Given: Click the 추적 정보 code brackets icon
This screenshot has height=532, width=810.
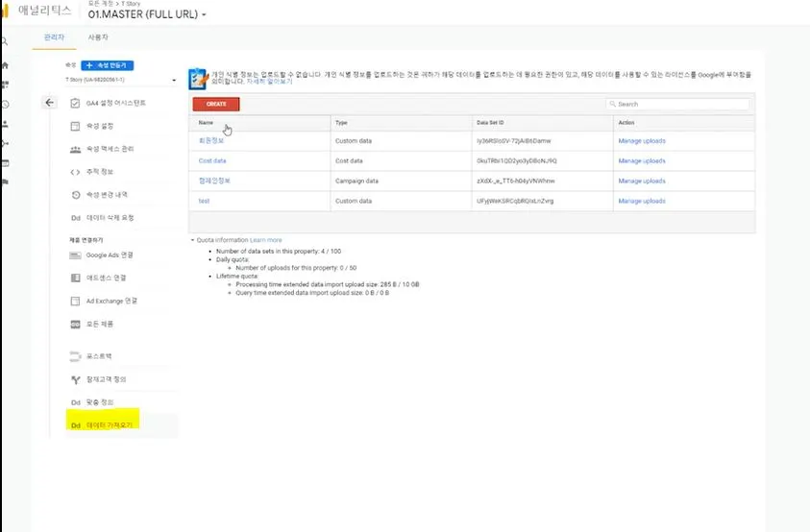Looking at the screenshot, I should click(x=75, y=172).
